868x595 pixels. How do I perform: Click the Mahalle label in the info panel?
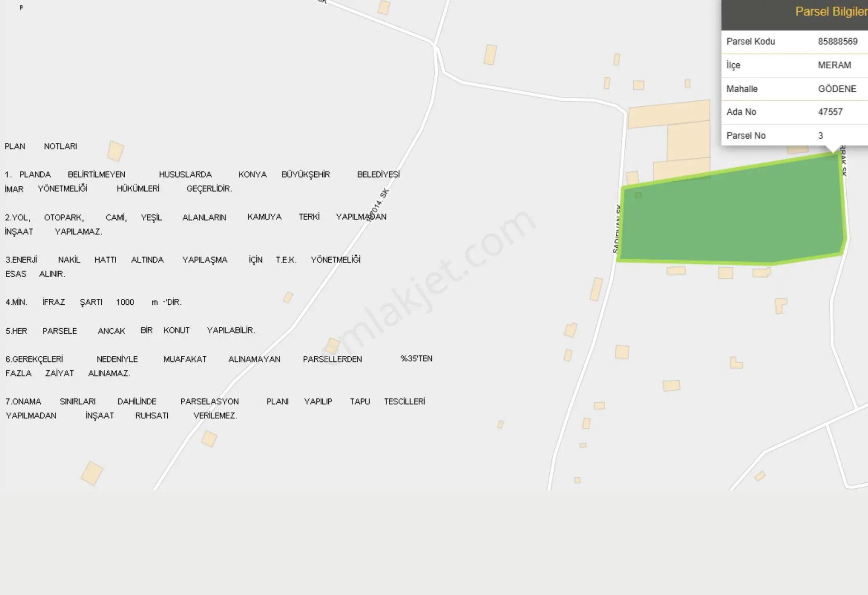742,89
